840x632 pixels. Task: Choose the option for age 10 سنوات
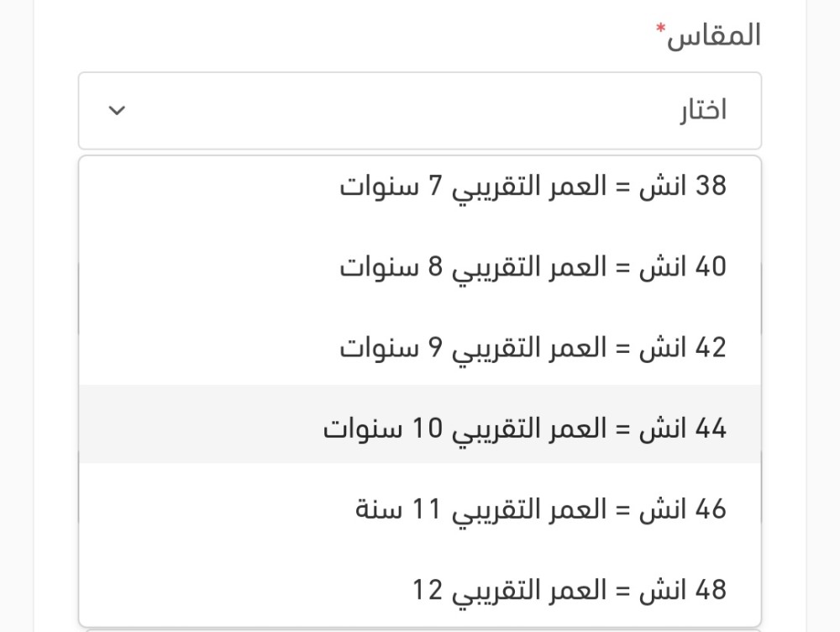coord(524,429)
